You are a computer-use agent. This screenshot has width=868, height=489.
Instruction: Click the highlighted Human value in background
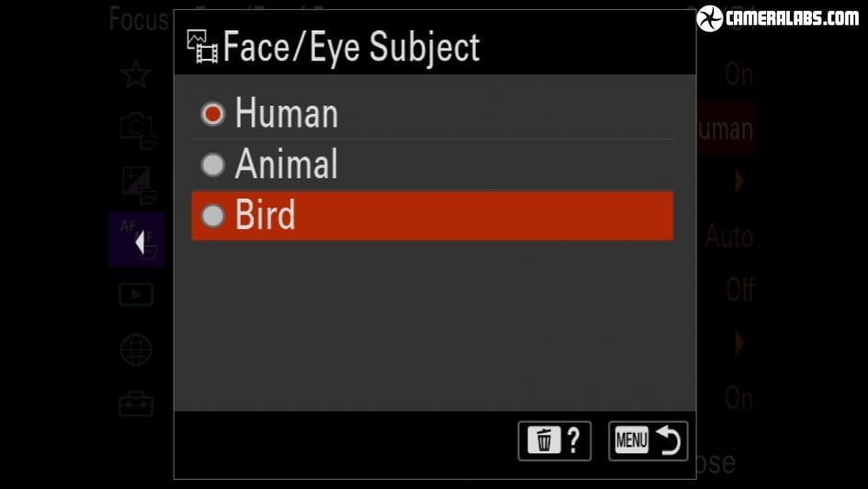click(x=726, y=128)
